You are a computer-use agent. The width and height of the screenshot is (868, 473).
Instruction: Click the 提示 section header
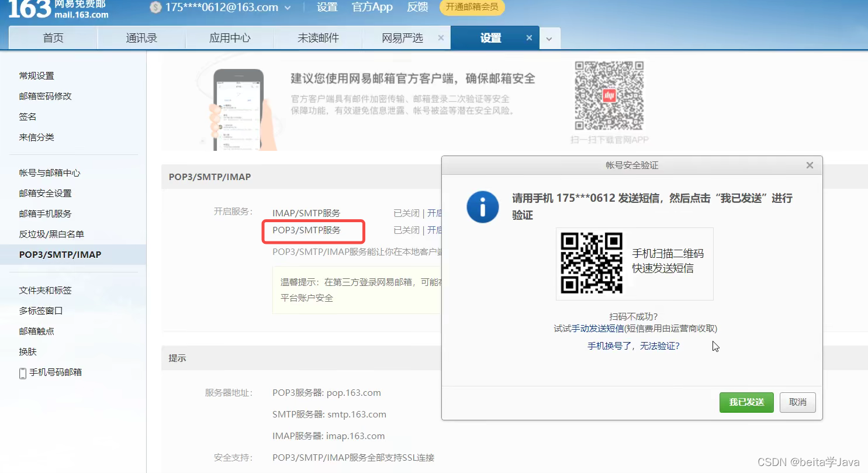pyautogui.click(x=177, y=358)
